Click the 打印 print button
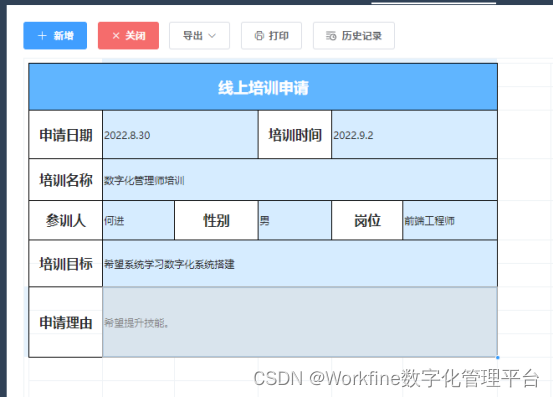 point(271,36)
